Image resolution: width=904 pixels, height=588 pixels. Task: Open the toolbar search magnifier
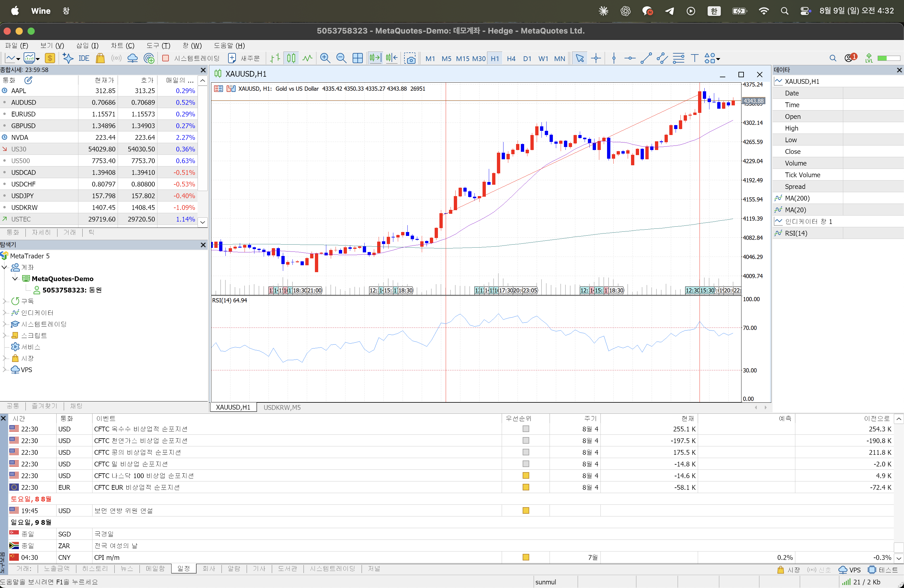pos(832,58)
